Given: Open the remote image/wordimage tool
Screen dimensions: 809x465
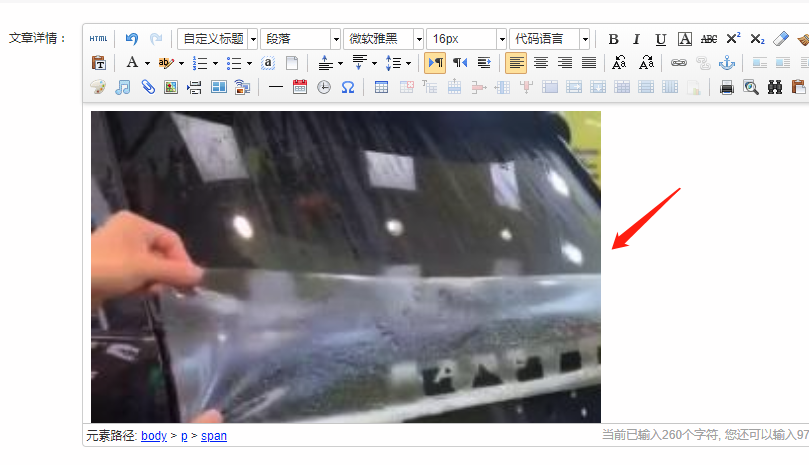Looking at the screenshot, I should point(242,87).
